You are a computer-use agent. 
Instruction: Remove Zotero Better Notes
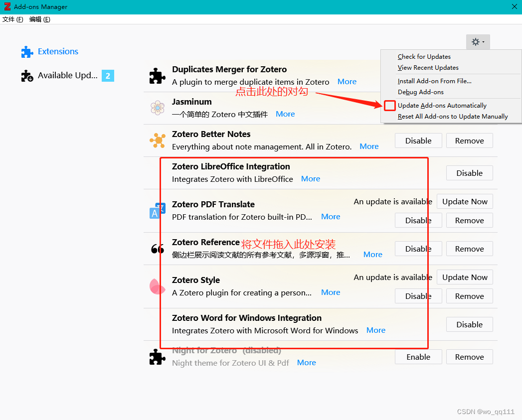469,141
